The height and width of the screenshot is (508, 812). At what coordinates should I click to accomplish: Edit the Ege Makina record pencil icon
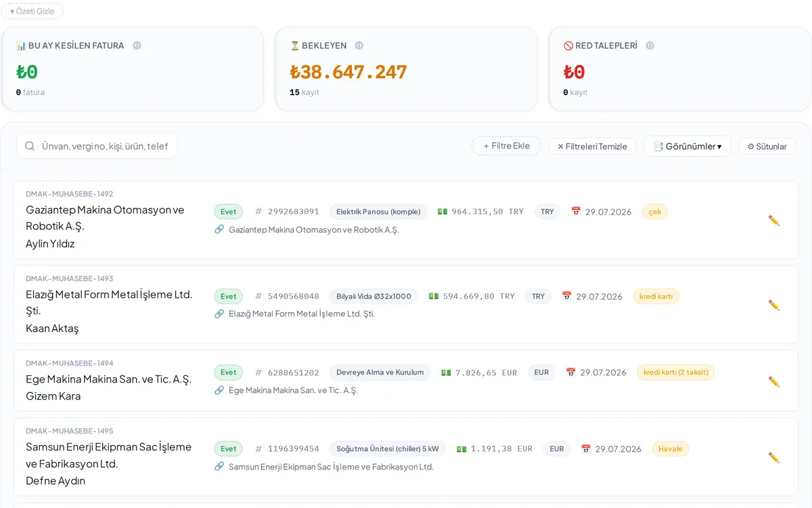click(x=774, y=381)
